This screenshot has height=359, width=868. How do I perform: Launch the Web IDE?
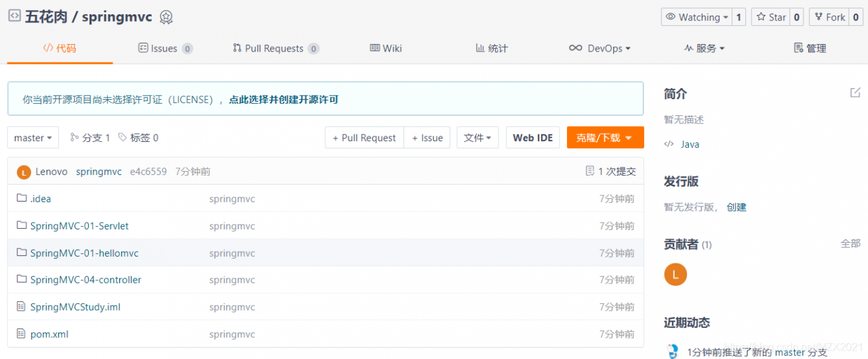point(533,138)
